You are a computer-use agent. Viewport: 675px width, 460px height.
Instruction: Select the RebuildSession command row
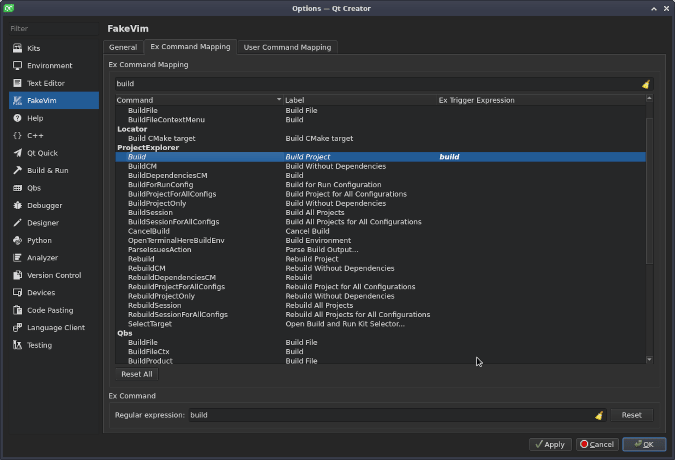click(155, 305)
